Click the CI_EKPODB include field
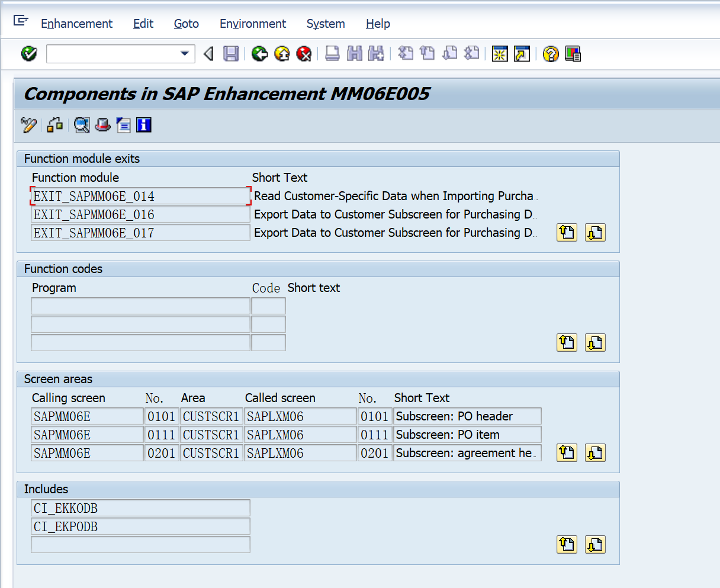720x588 pixels. (140, 526)
